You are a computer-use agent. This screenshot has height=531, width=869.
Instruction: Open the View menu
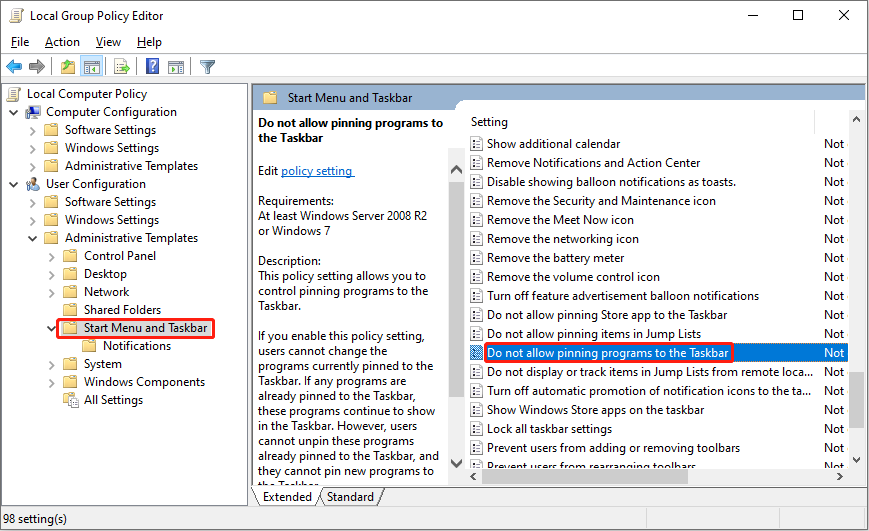(108, 42)
